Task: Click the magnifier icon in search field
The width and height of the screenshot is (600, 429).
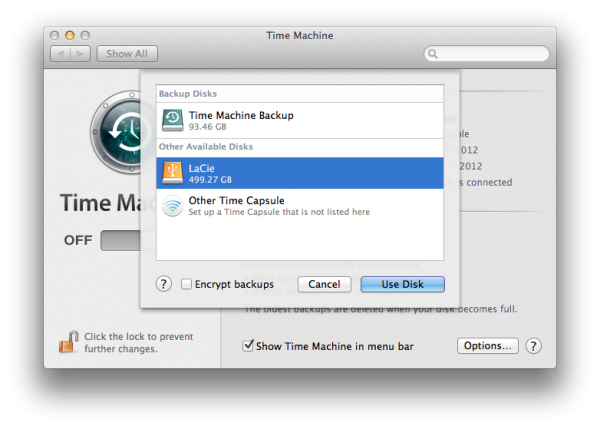Action: click(x=433, y=53)
